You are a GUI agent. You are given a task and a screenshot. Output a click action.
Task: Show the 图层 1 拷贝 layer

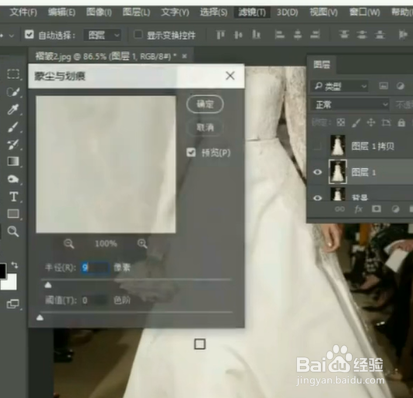point(317,146)
